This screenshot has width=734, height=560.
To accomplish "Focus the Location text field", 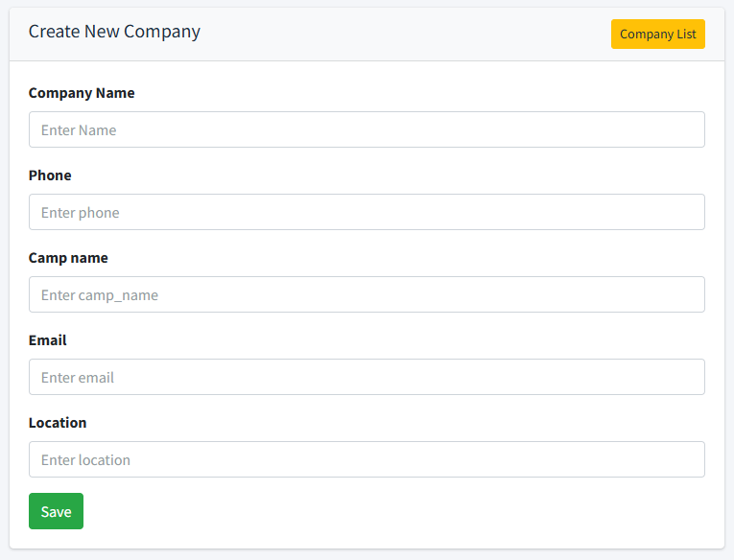I will coord(367,459).
